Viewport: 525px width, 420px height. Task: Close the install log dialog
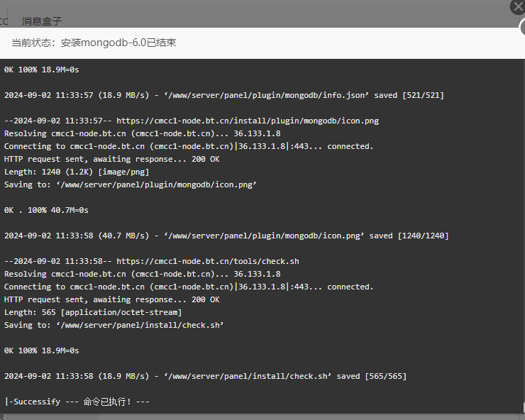point(518,6)
